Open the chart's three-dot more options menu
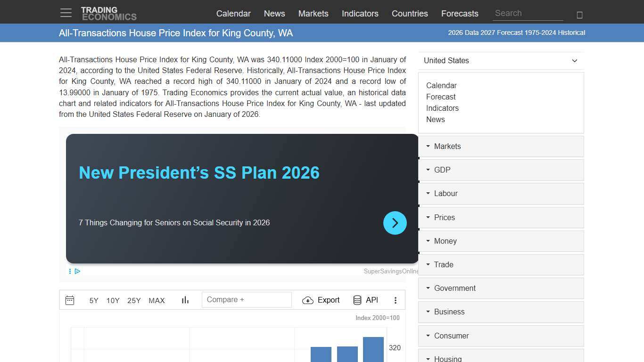This screenshot has height=362, width=644. pyautogui.click(x=396, y=300)
